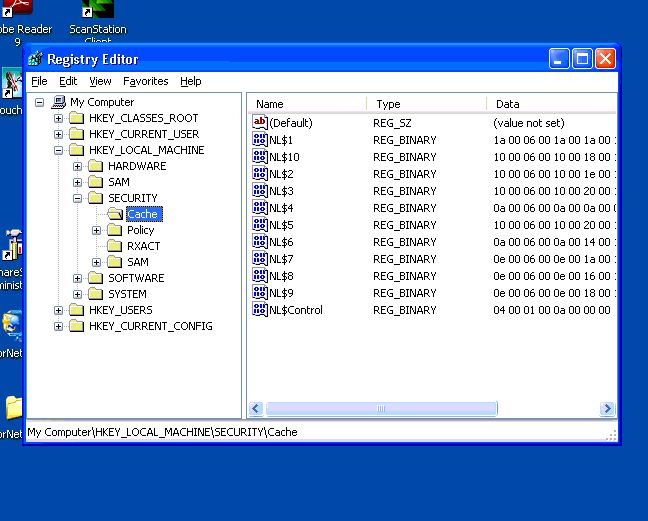Sort values by the Type column header
This screenshot has height=521, width=648.
pyautogui.click(x=426, y=104)
